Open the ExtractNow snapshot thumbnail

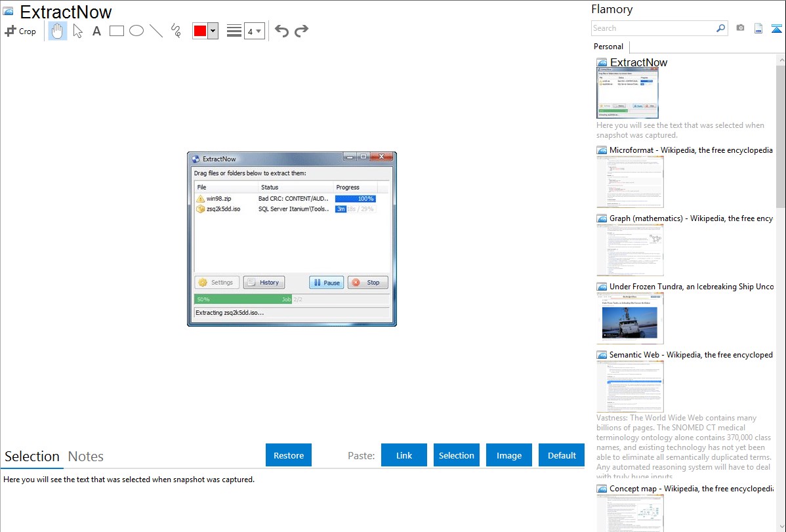coord(628,93)
